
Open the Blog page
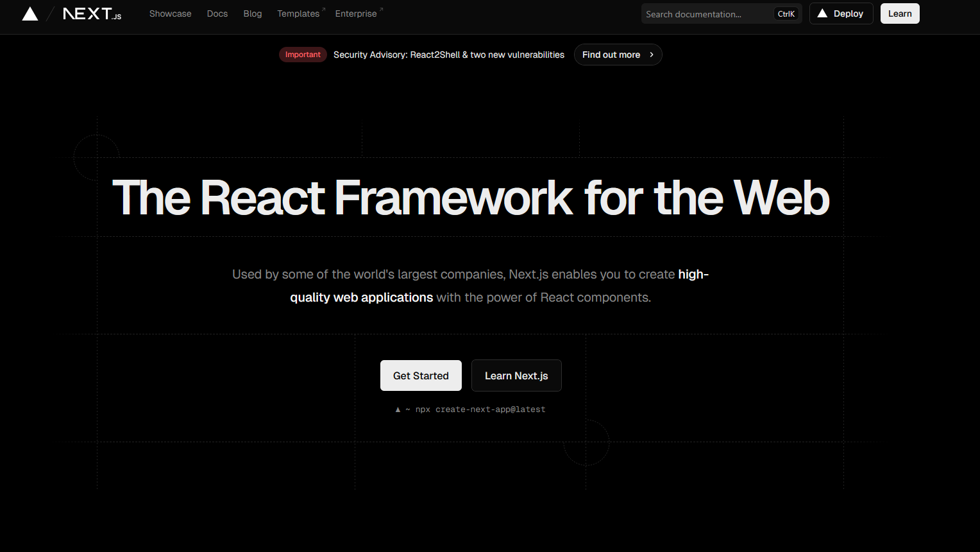point(253,13)
